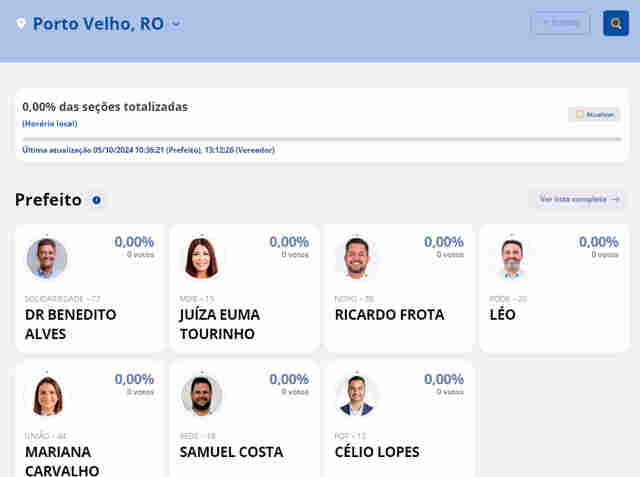Screen dimensions: 640x477
Task: Open Juíza Euma Tourinho candidate photo
Action: click(x=201, y=258)
